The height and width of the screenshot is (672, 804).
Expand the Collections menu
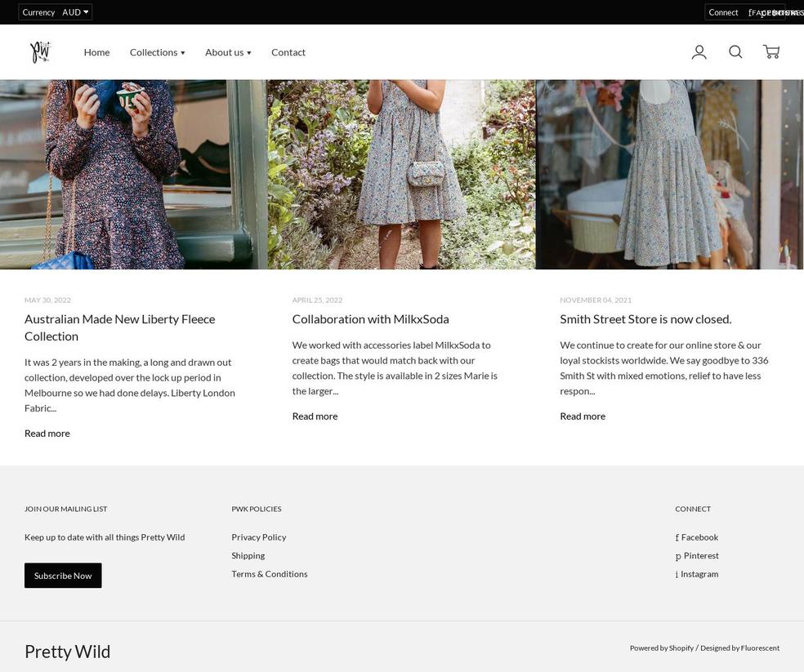click(x=157, y=52)
